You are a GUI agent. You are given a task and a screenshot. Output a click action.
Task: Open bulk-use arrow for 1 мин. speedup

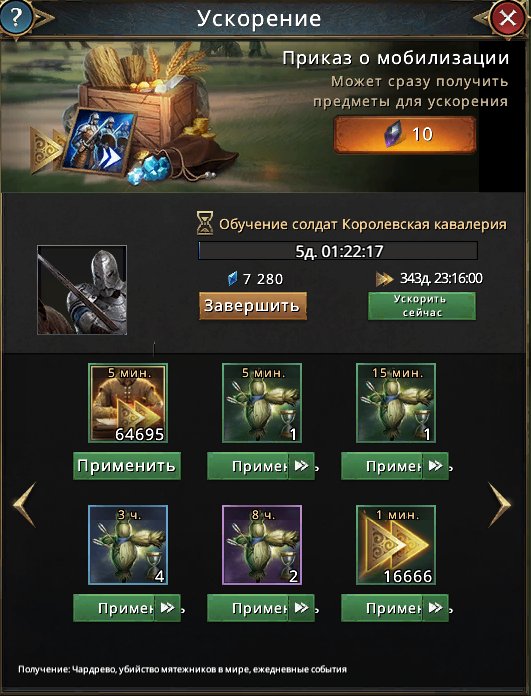(436, 608)
